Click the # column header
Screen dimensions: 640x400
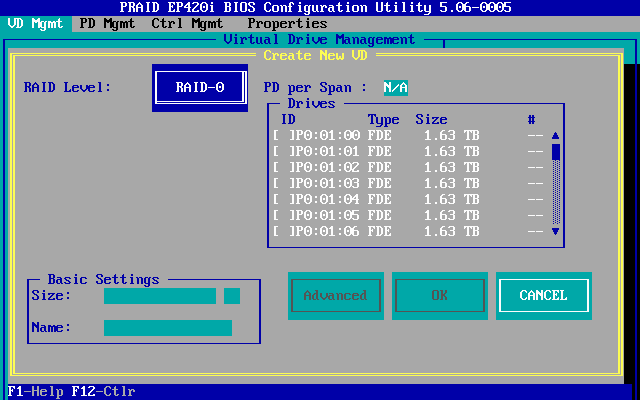(531, 120)
